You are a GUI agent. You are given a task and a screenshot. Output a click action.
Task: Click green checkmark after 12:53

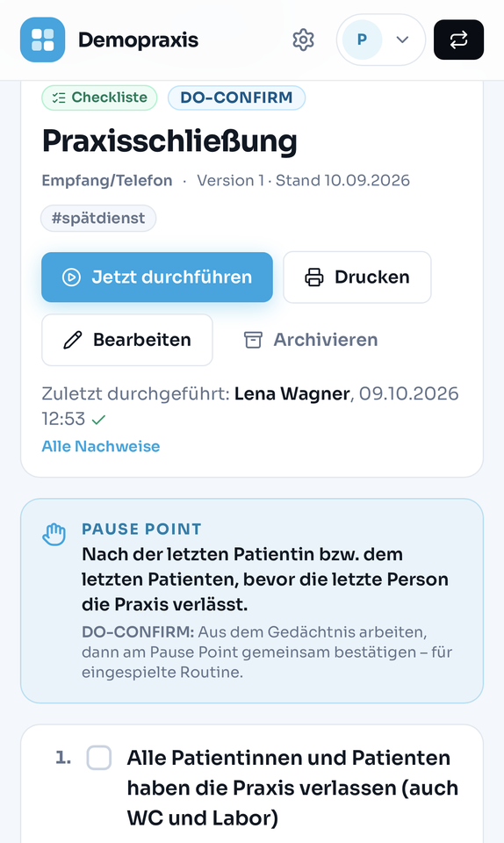(98, 420)
